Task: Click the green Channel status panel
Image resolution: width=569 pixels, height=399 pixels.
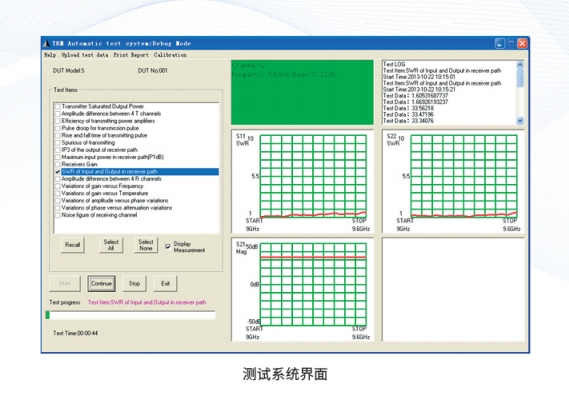Action: coord(302,92)
